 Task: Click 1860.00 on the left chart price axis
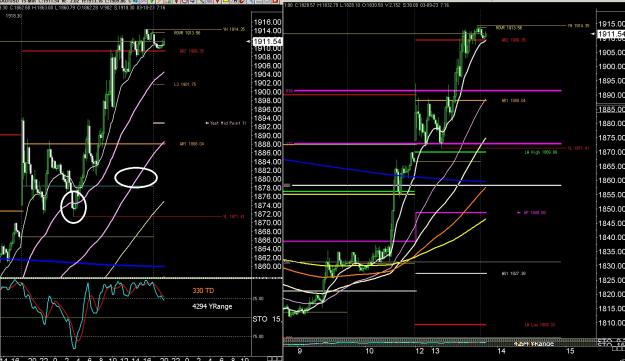(x=267, y=266)
